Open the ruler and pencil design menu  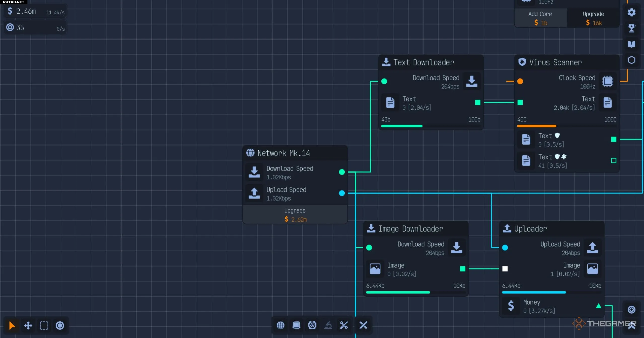363,325
